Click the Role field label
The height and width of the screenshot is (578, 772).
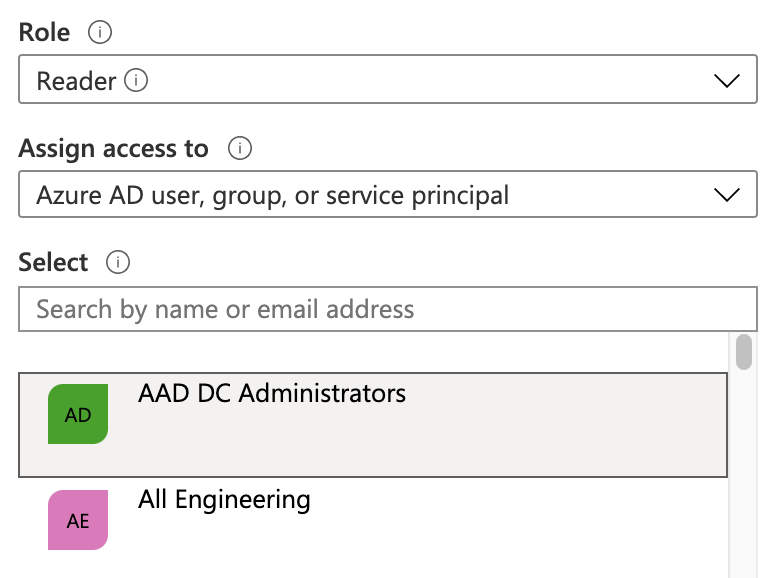45,33
